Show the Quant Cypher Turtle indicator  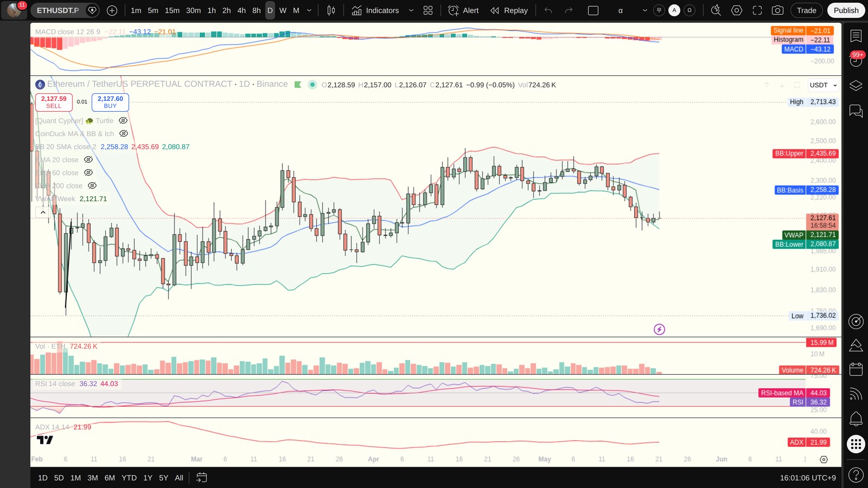point(123,121)
